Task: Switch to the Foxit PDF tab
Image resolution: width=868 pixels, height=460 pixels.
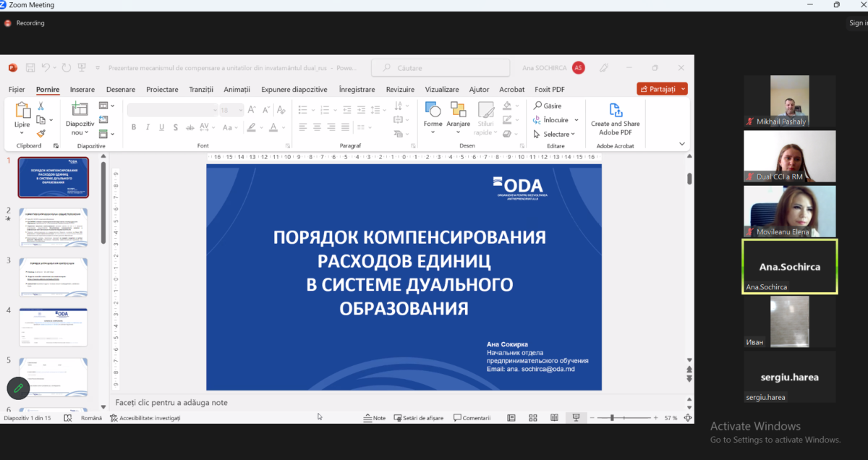Action: [x=550, y=90]
